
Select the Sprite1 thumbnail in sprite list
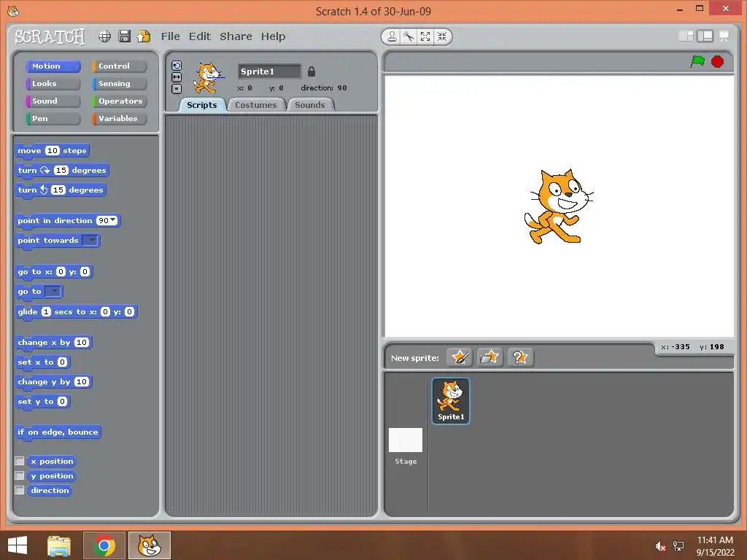(451, 400)
